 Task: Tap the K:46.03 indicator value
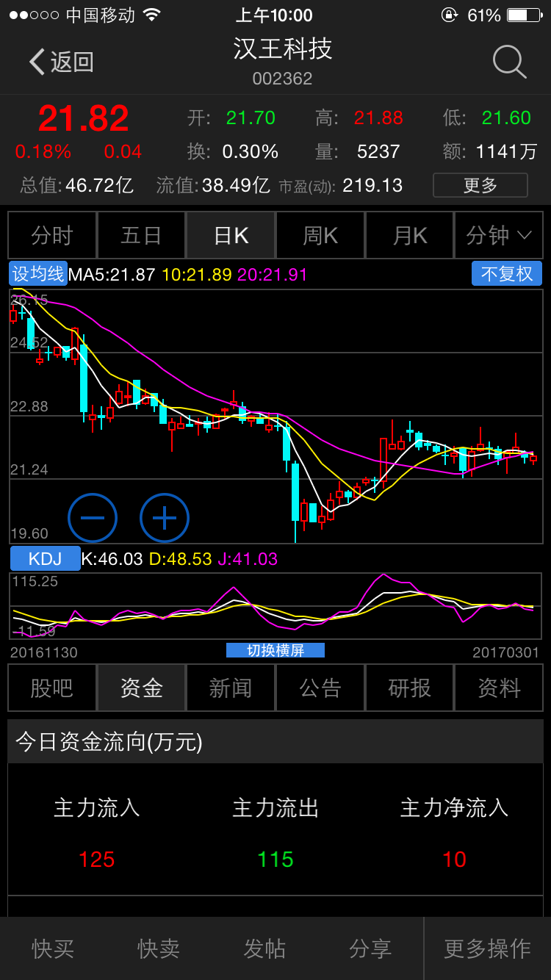(x=112, y=559)
